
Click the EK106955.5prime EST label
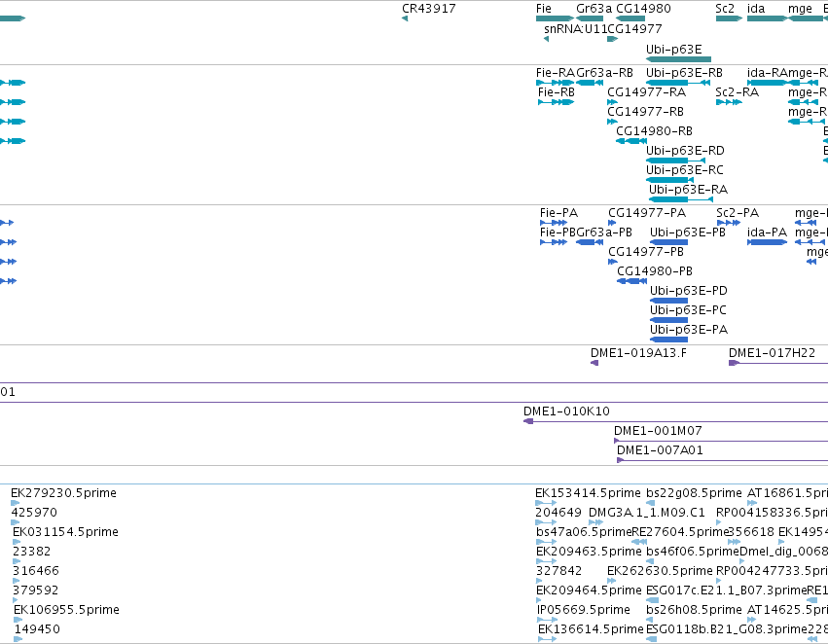(66, 610)
